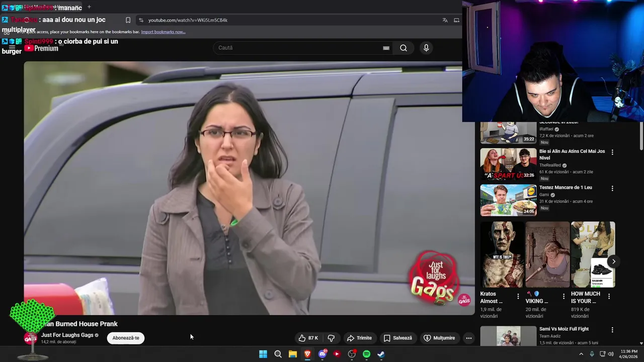Open the Windows Start menu
The height and width of the screenshot is (362, 644).
(263, 354)
